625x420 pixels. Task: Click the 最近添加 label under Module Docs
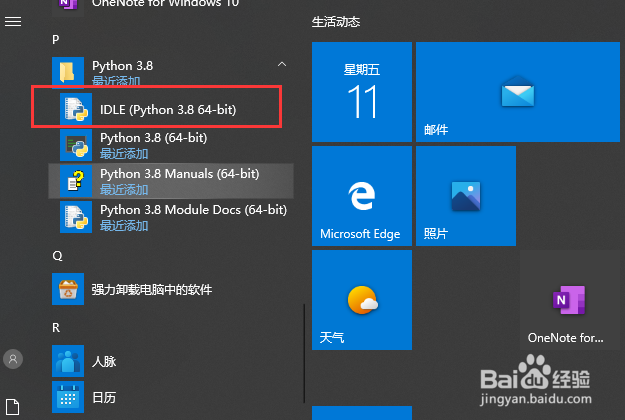(124, 226)
